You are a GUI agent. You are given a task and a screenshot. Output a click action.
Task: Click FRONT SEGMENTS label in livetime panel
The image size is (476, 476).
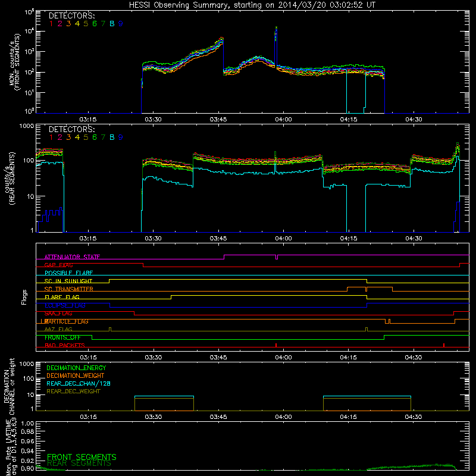click(82, 457)
